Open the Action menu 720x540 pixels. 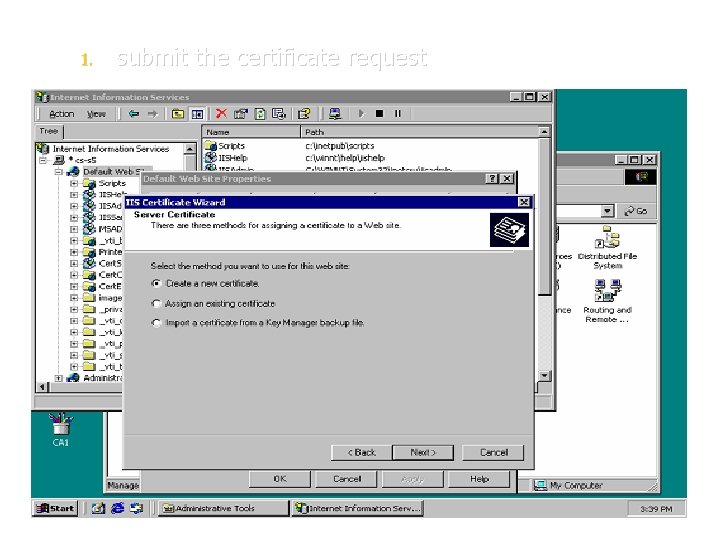click(62, 114)
